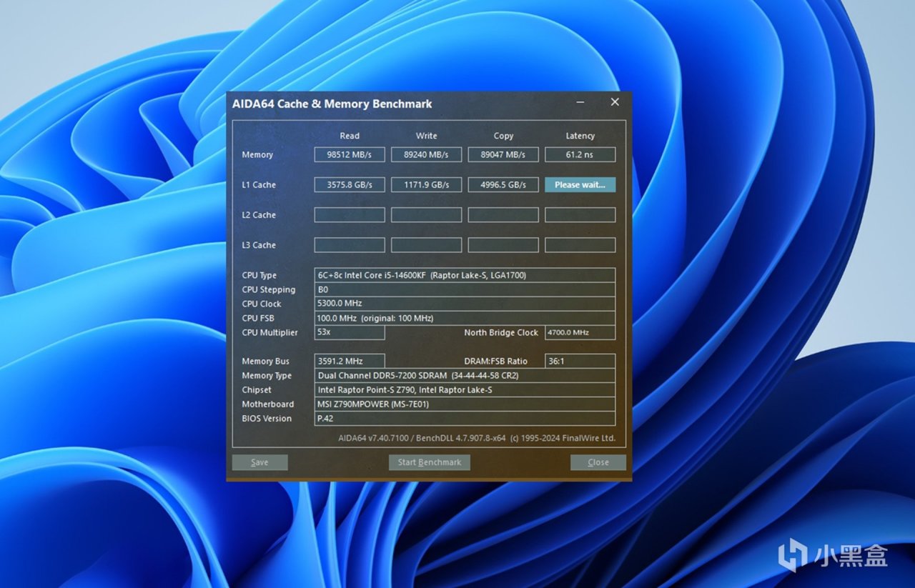Click the L3 Cache row label
The height and width of the screenshot is (588, 915).
pos(259,245)
